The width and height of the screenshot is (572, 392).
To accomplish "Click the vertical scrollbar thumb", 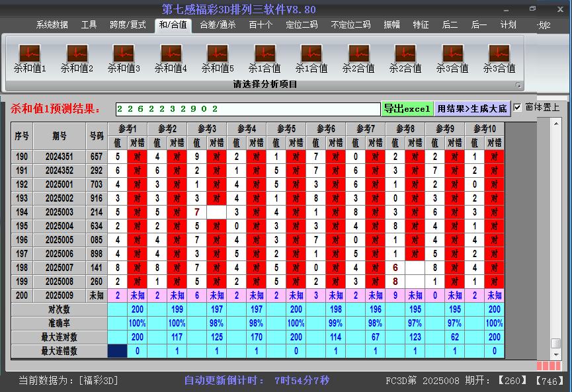I will coord(556,343).
